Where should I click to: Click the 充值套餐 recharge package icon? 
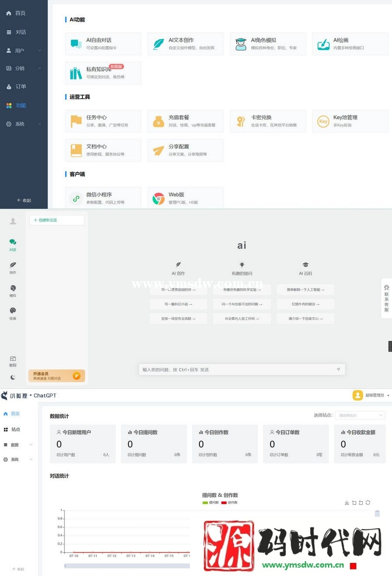(x=158, y=121)
